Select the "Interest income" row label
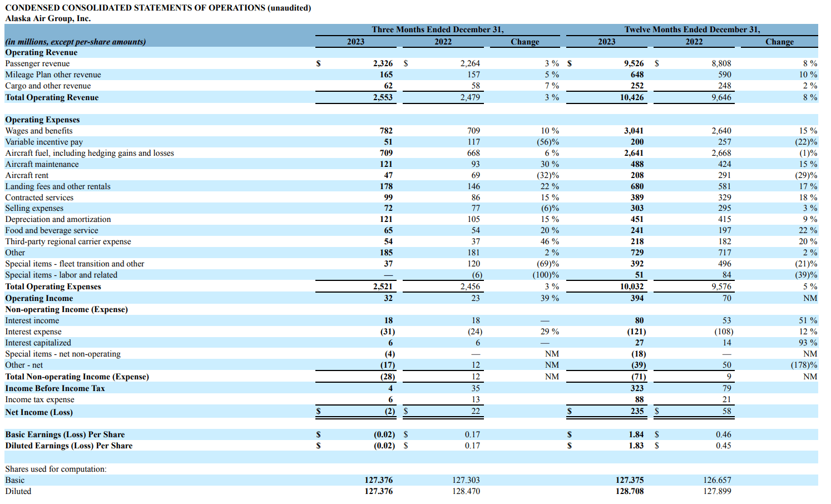Image resolution: width=831 pixels, height=504 pixels. 32,320
